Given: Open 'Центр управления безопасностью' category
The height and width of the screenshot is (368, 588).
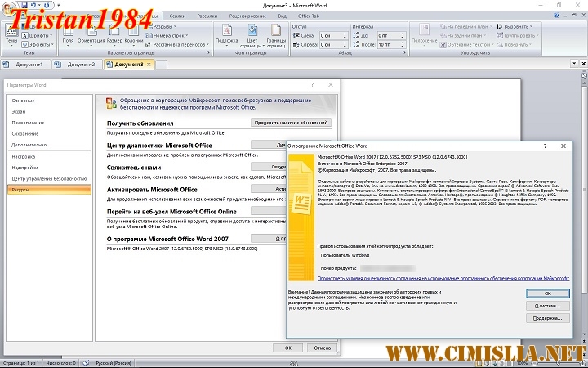Looking at the screenshot, I should click(49, 177).
